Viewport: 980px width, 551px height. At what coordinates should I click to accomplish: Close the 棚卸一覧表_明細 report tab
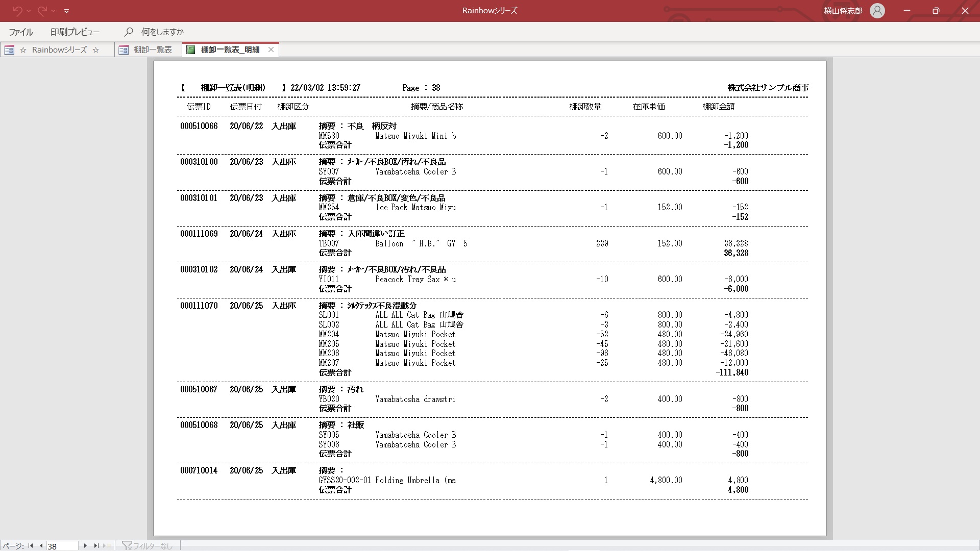coord(271,49)
